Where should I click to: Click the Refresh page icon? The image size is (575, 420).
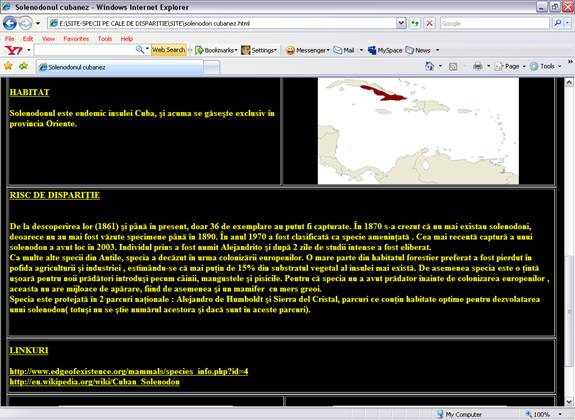[x=415, y=23]
